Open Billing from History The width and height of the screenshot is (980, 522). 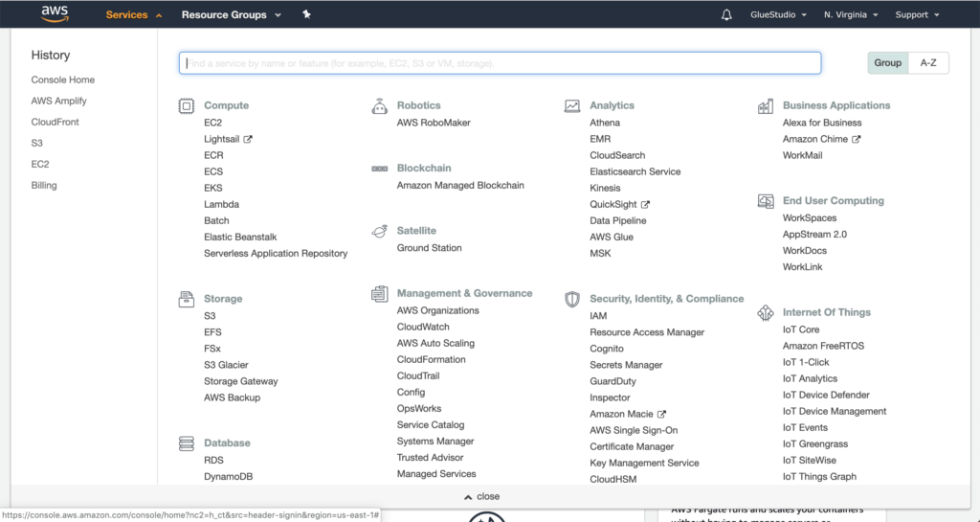click(44, 185)
